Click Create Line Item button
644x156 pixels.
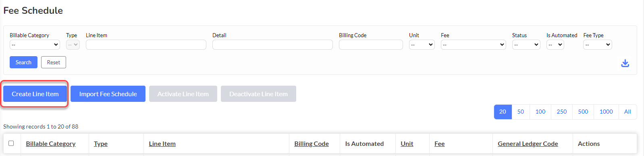point(35,94)
